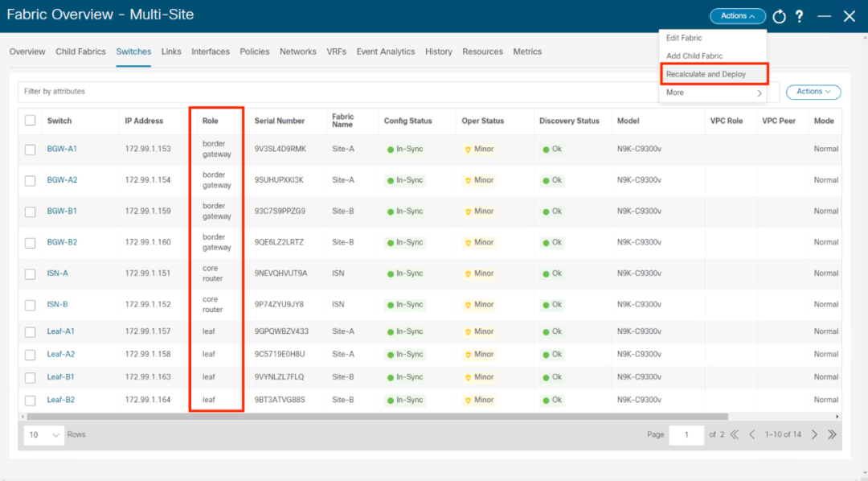Go to previous page arrow

point(751,434)
